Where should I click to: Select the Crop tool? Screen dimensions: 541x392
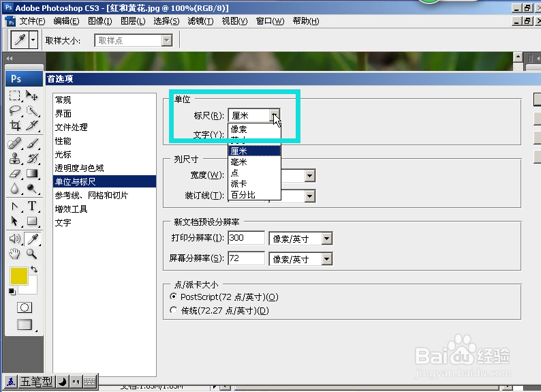(x=14, y=125)
